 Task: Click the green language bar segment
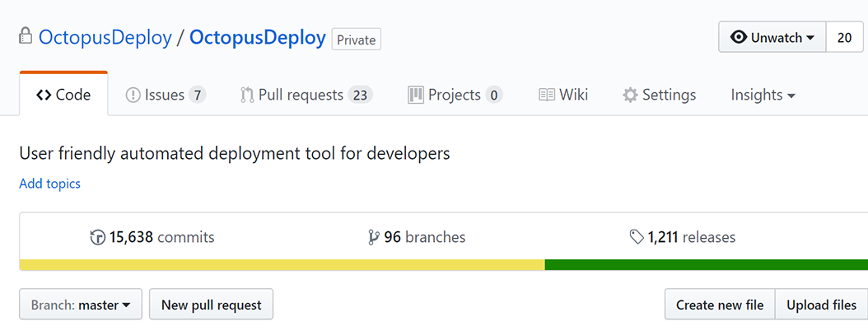(707, 264)
